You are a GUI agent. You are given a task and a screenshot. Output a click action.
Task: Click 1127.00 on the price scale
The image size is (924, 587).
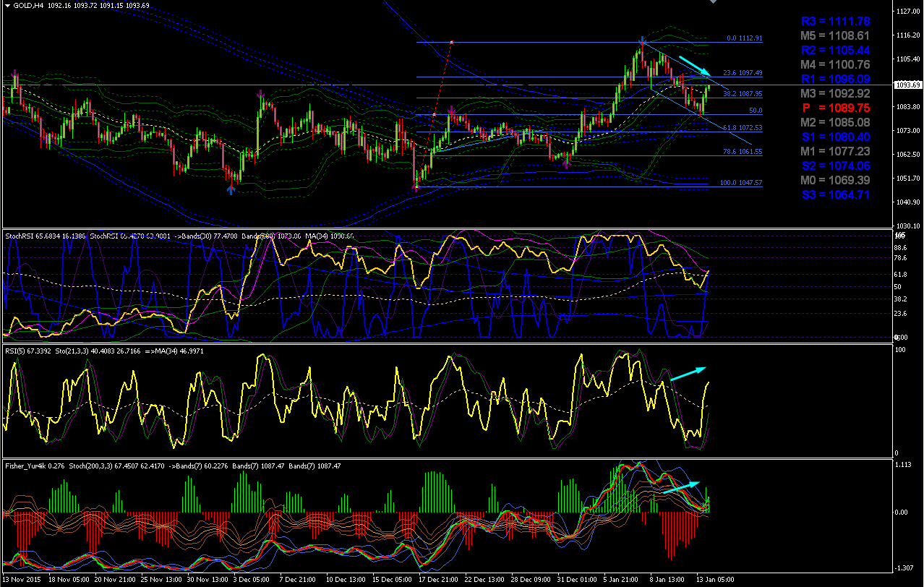click(907, 12)
